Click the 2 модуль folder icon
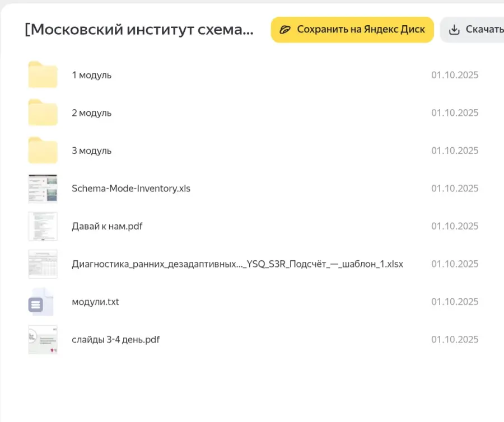This screenshot has width=504, height=422. click(x=43, y=112)
